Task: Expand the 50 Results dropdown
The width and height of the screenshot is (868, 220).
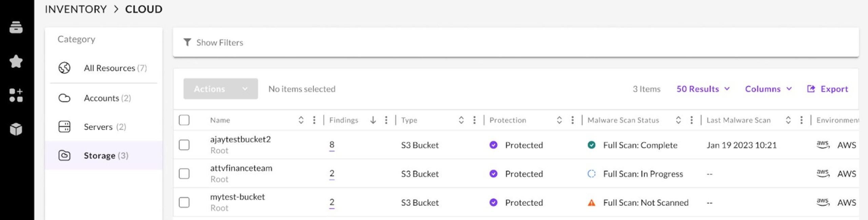Action: [703, 89]
